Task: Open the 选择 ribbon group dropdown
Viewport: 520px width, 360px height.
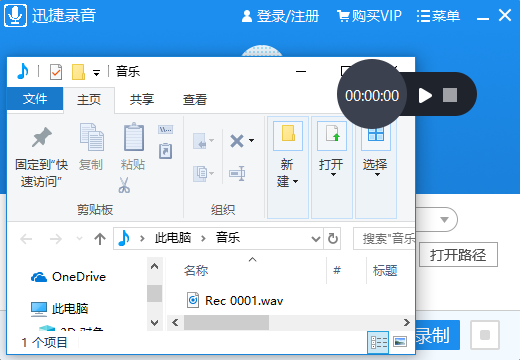Action: coord(376,171)
